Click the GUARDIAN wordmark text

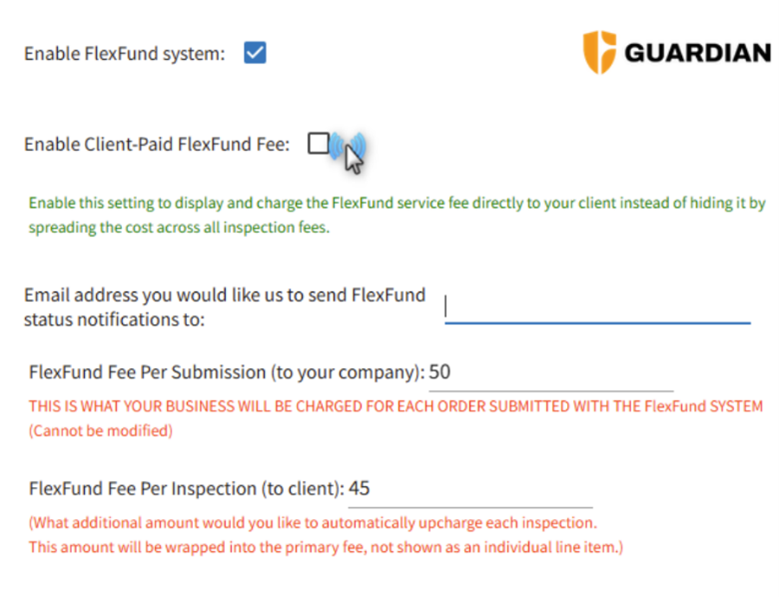(698, 53)
